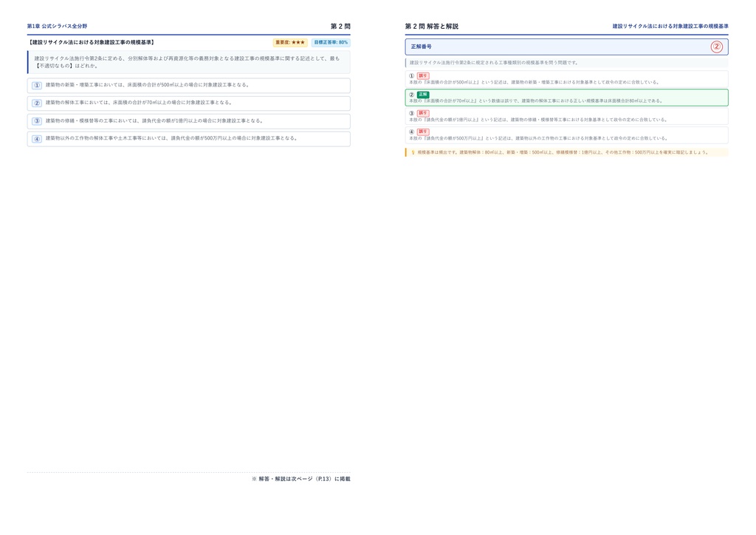Click the question statement mentioning 【不適切なもの】
This screenshot has height=535, width=756.
187,62
